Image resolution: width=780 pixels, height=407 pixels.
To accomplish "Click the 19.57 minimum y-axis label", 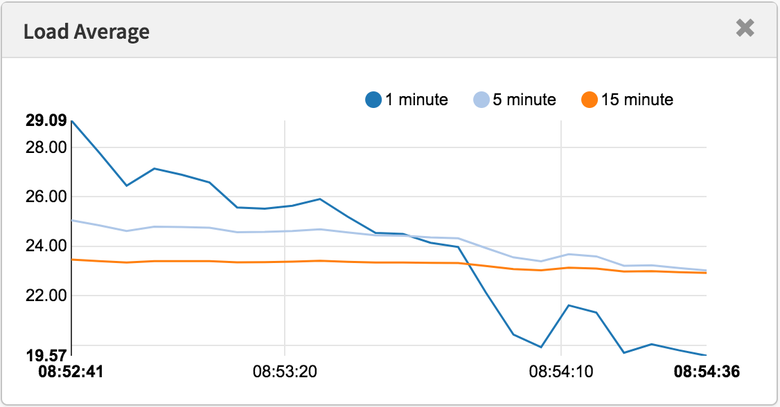I will (46, 355).
